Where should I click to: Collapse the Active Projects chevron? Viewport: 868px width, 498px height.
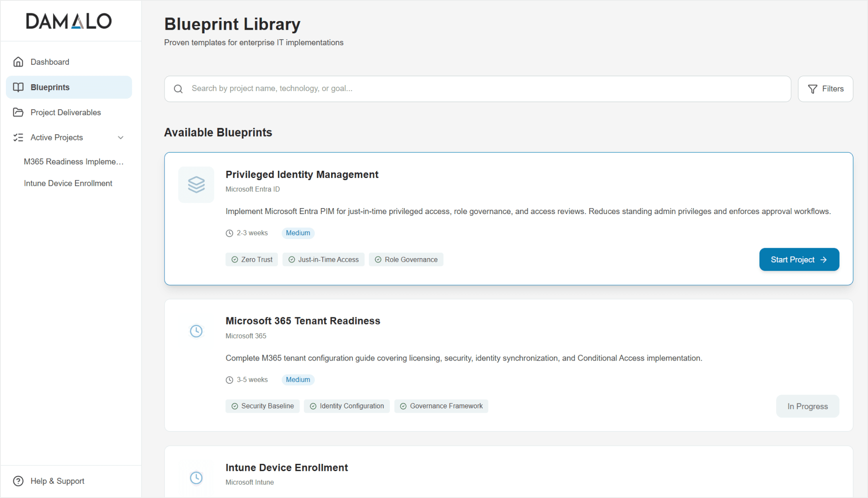tap(121, 137)
